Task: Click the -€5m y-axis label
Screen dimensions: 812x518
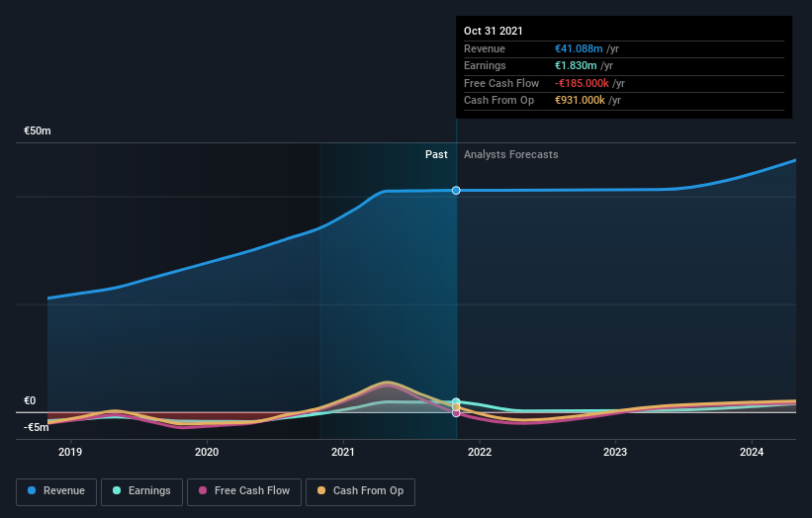Action: pyautogui.click(x=37, y=427)
